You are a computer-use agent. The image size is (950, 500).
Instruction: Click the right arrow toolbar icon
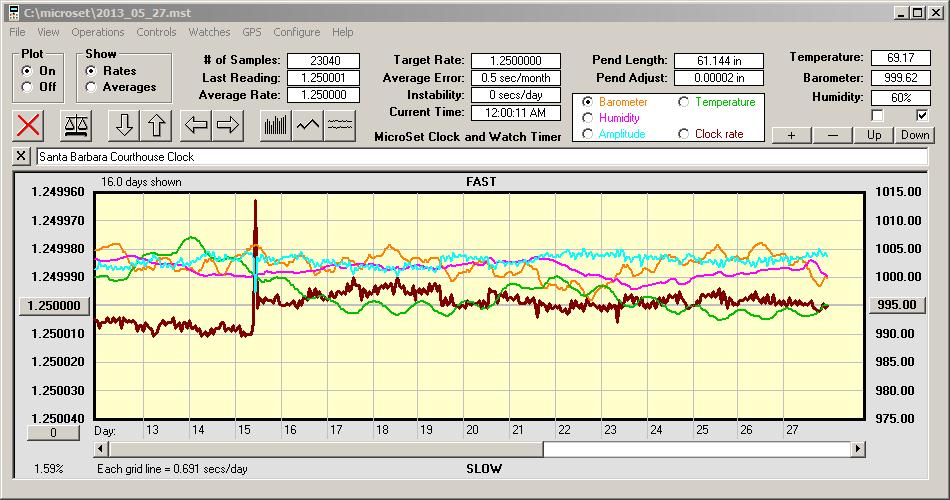click(228, 126)
